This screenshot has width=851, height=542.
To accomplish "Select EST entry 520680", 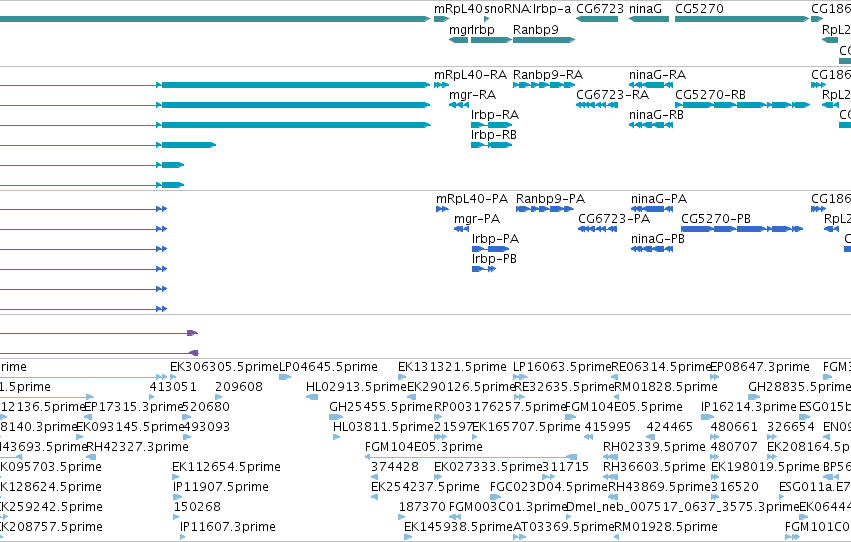I will (206, 407).
